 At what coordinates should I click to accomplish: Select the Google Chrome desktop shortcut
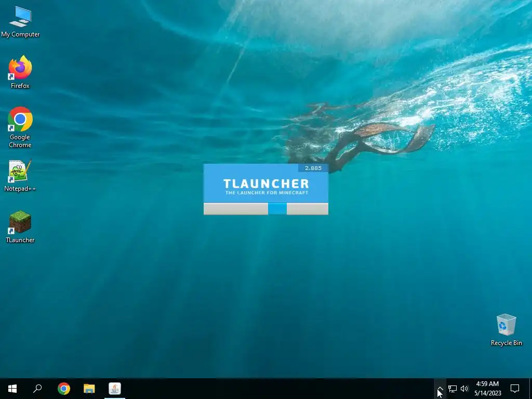click(20, 127)
